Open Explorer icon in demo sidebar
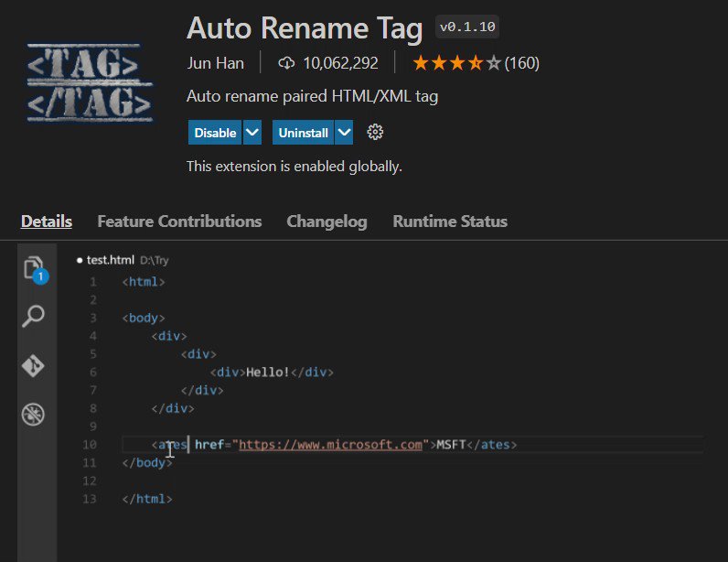 (35, 269)
